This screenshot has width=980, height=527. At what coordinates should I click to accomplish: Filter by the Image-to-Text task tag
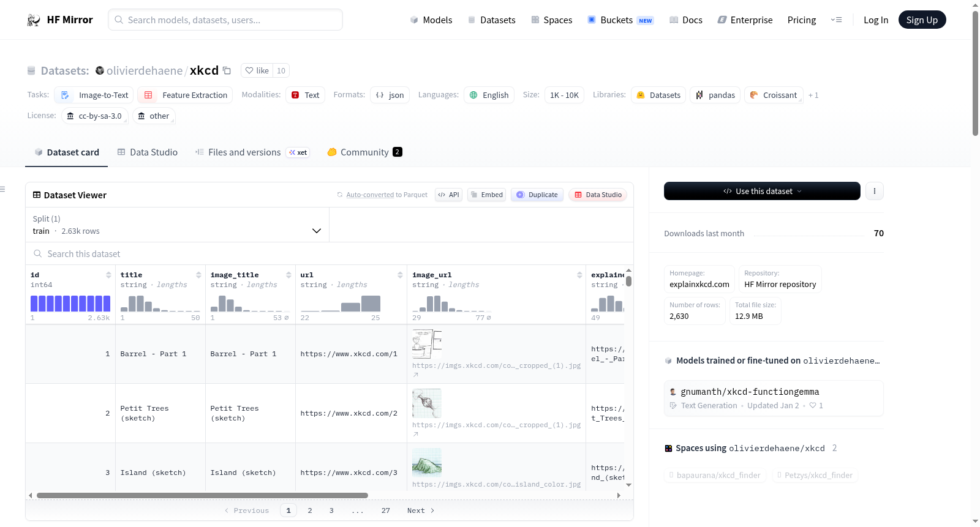94,95
